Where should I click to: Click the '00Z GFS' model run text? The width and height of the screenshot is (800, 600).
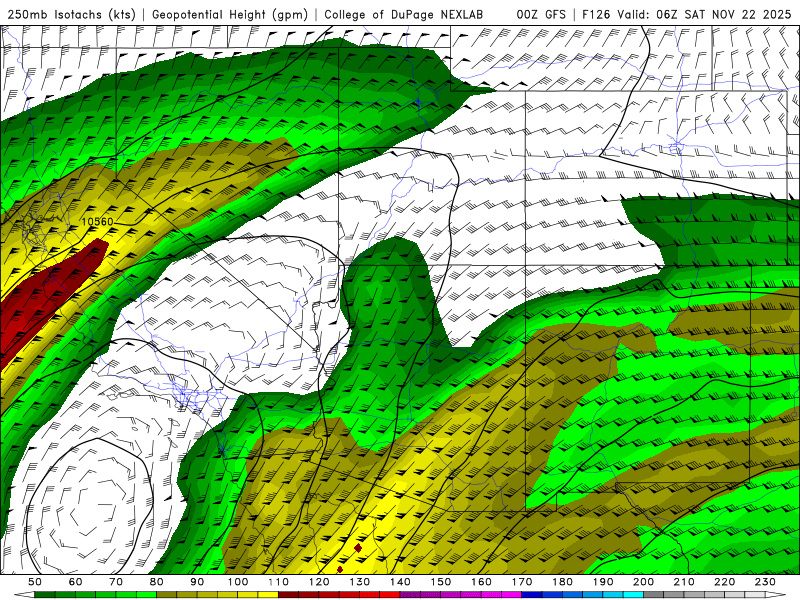pyautogui.click(x=541, y=14)
